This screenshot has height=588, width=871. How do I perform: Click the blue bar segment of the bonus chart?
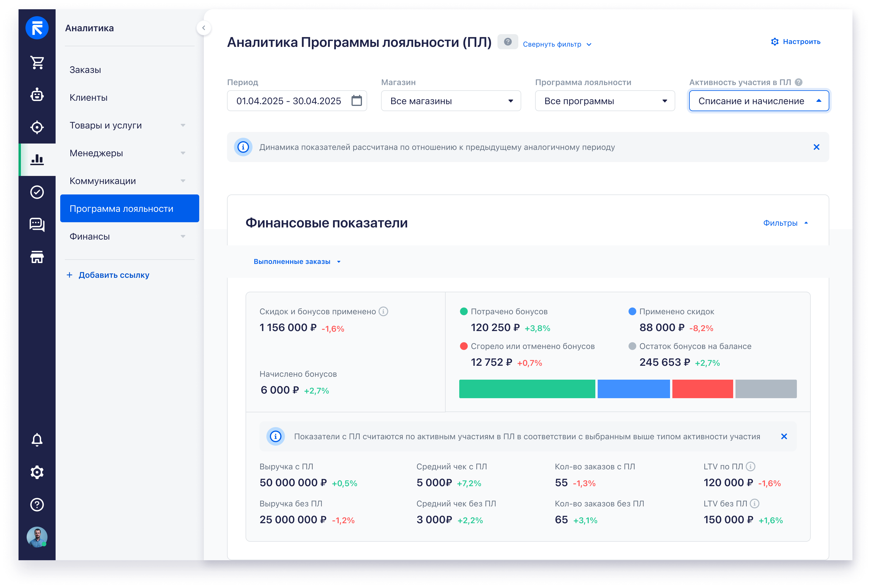(633, 389)
